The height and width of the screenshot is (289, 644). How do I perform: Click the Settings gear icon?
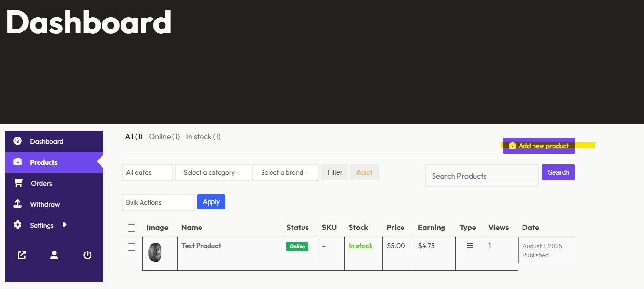(18, 225)
